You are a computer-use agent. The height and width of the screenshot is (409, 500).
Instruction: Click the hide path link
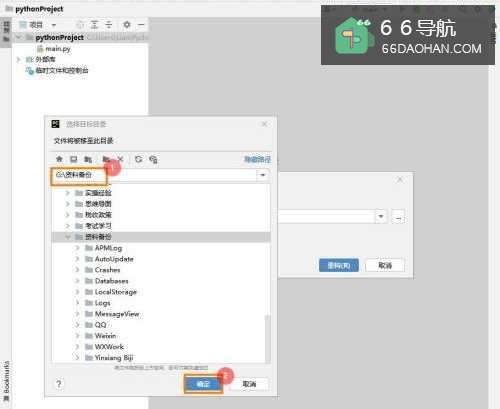click(x=257, y=159)
